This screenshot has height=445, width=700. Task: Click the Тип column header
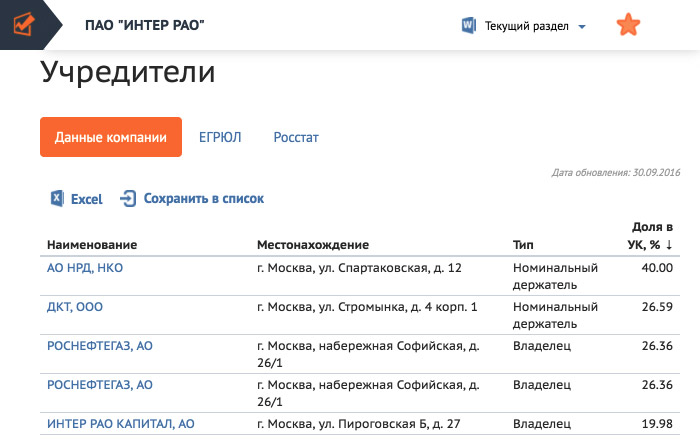(x=523, y=245)
